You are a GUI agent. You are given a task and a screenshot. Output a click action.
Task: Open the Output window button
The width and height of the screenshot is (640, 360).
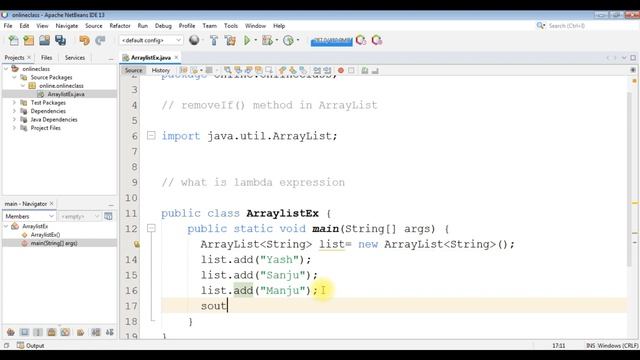[x=31, y=345]
